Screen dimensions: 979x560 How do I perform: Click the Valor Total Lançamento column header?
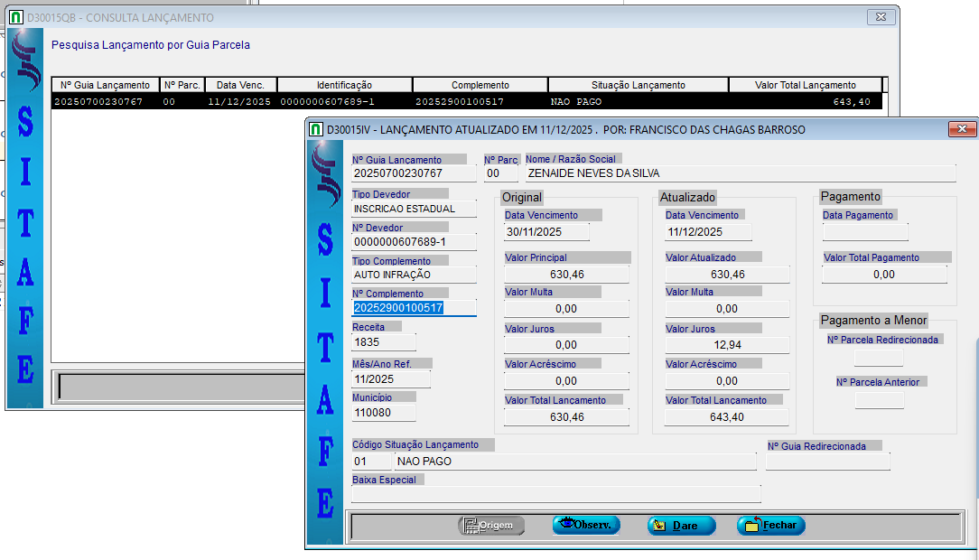pyautogui.click(x=805, y=85)
